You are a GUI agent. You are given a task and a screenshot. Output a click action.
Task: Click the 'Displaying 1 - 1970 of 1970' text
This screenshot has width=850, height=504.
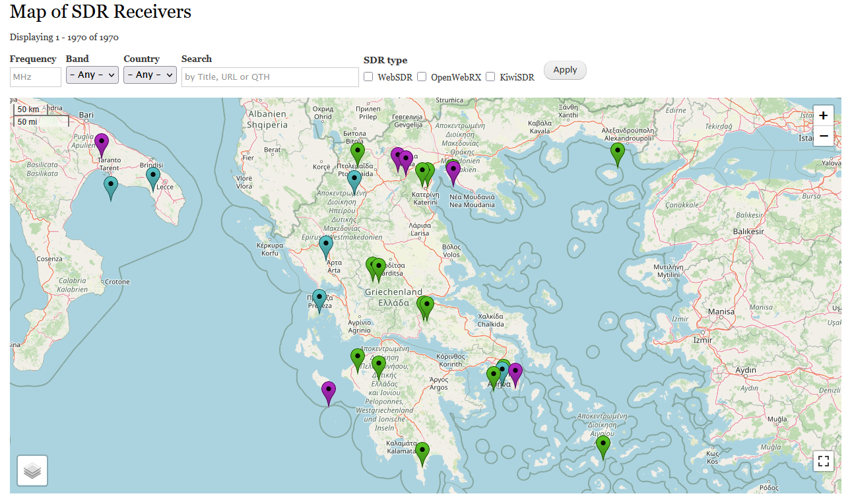tap(64, 38)
